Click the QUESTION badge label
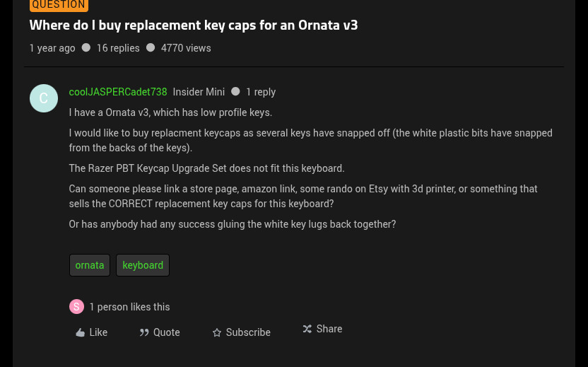This screenshot has width=588, height=367. click(59, 5)
